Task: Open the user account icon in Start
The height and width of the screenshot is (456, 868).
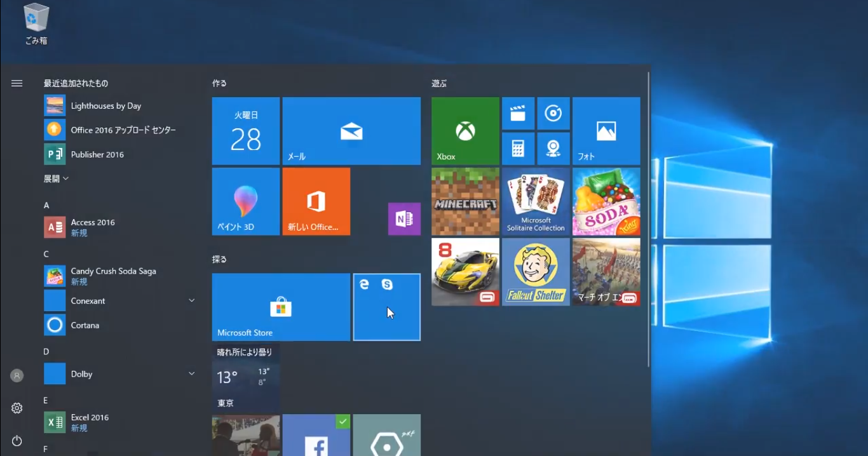Action: coord(17,376)
